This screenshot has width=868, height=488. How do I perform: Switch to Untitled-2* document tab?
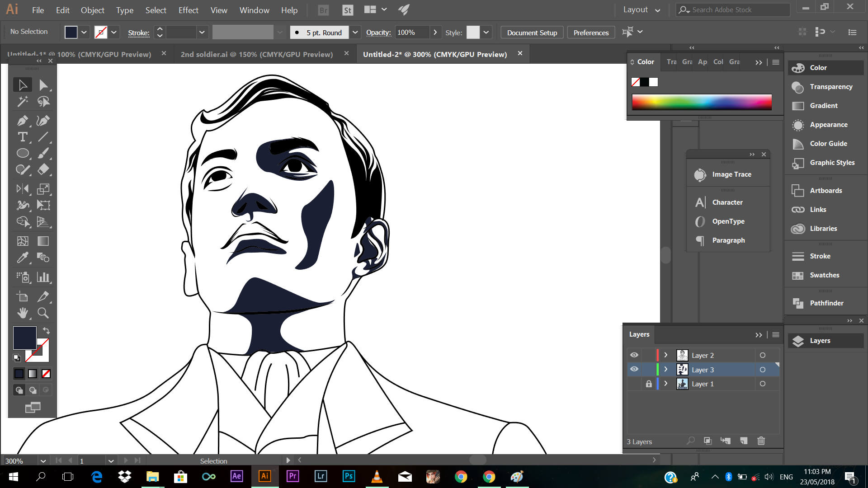tap(435, 54)
